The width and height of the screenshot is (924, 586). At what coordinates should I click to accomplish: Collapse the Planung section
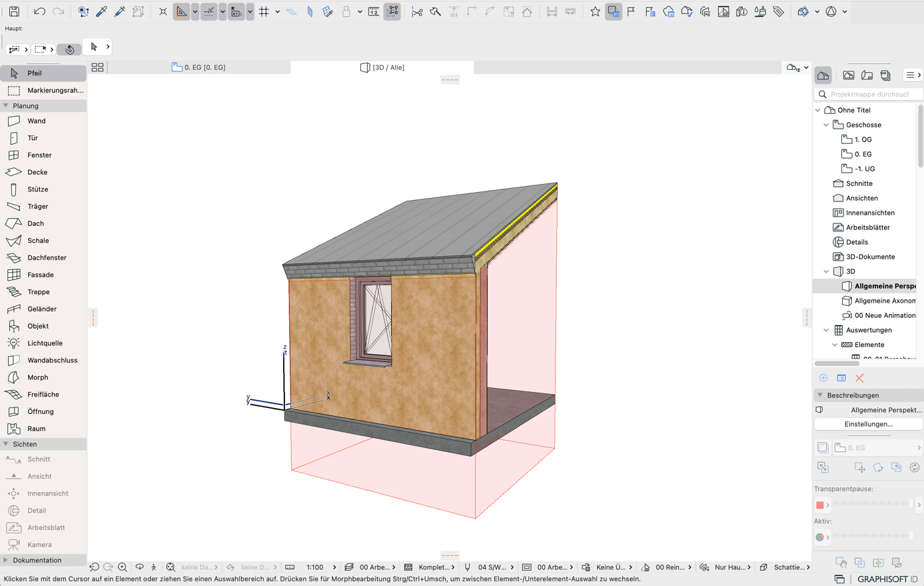6,106
